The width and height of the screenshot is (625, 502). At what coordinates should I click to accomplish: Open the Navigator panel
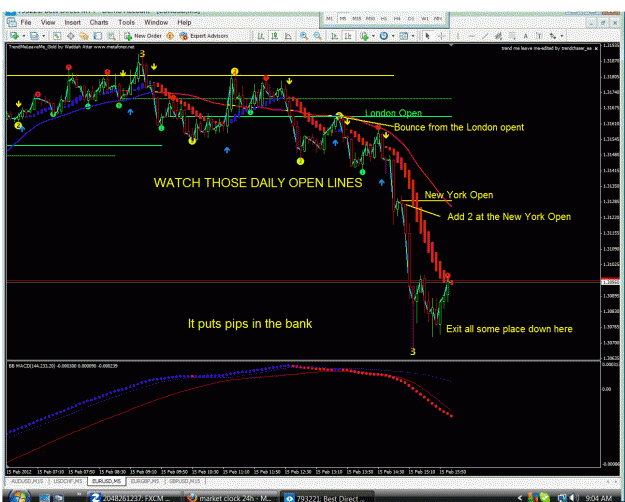84,36
